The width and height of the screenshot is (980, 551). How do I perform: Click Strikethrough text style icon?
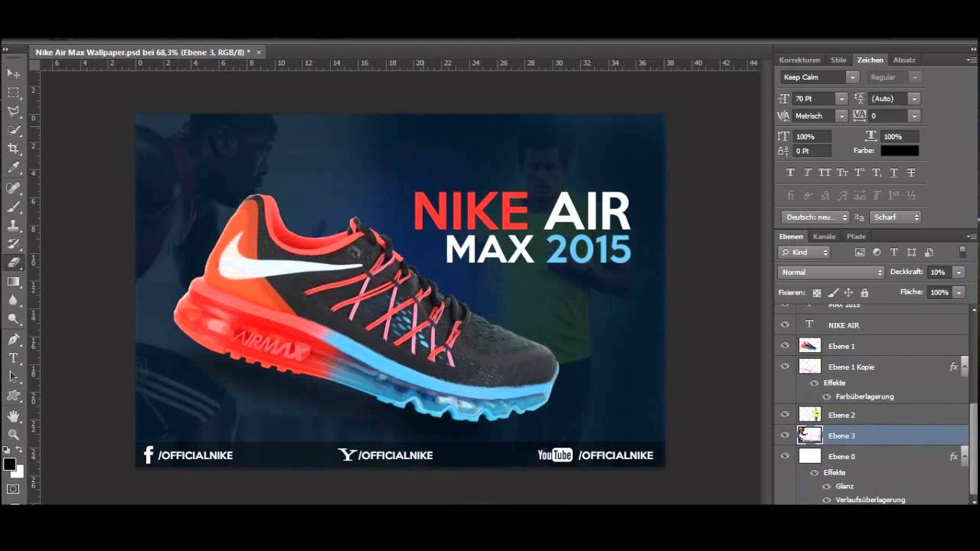(x=911, y=173)
